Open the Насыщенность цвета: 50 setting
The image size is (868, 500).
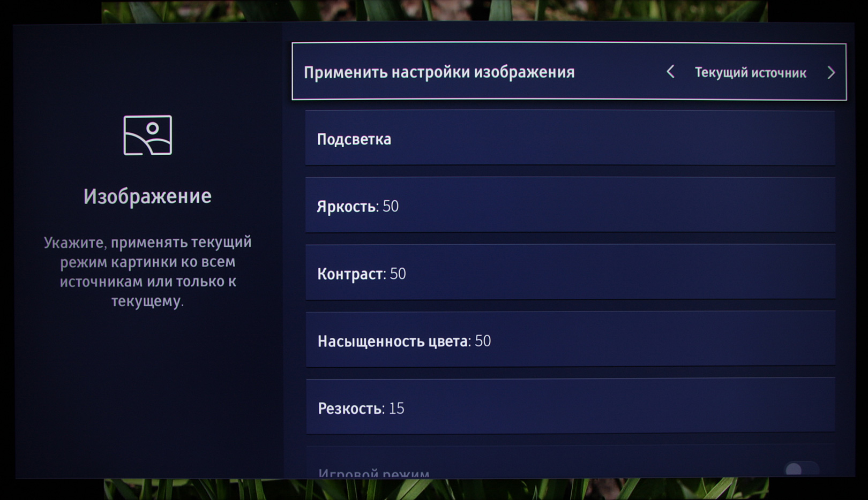coord(570,340)
